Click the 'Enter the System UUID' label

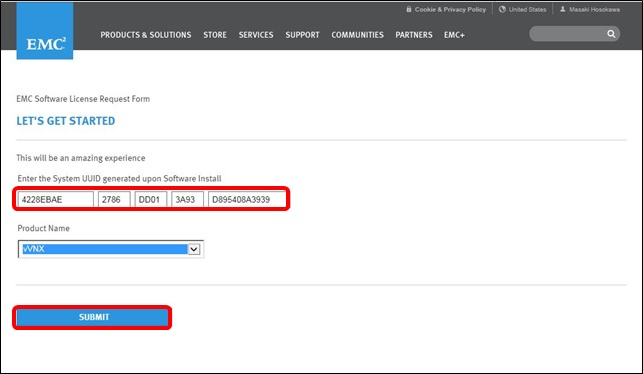pyautogui.click(x=119, y=178)
